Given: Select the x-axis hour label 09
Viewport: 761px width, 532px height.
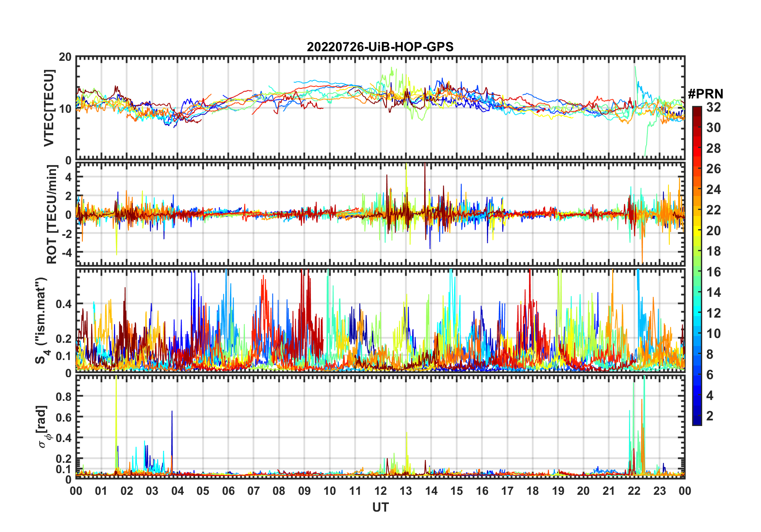Looking at the screenshot, I should (x=304, y=491).
